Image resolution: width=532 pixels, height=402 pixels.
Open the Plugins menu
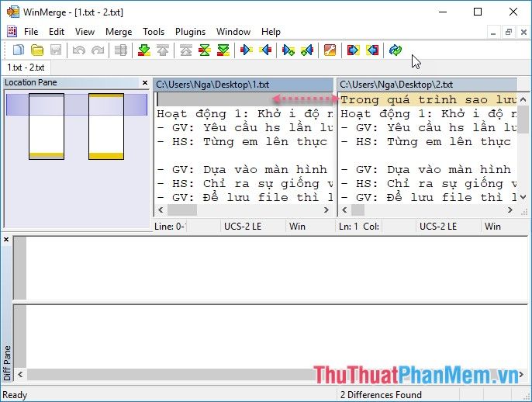coord(190,32)
